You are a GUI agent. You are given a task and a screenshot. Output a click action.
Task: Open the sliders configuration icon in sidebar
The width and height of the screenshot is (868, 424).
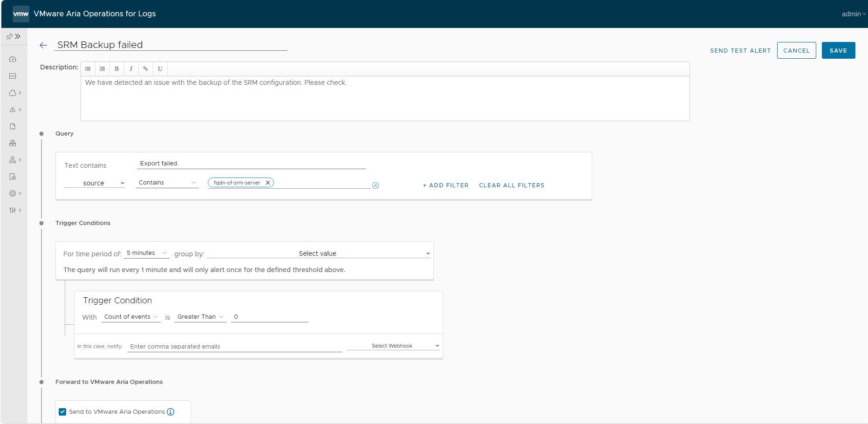pos(13,210)
